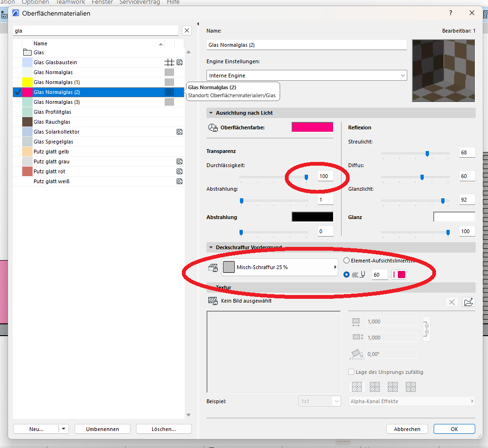
Task: Open the Servicevertrag menu
Action: 140,2
